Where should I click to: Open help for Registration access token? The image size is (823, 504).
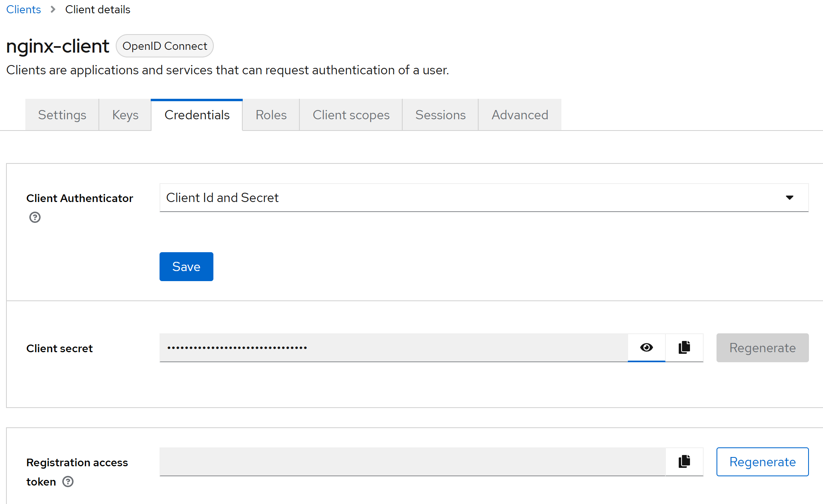pos(68,482)
